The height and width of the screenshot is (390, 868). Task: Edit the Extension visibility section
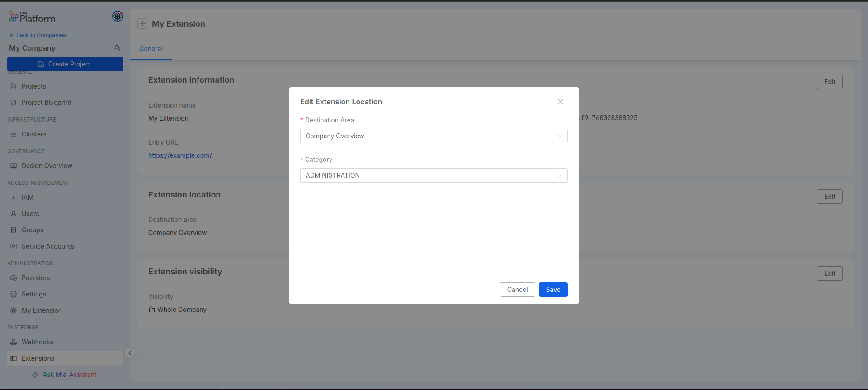(x=830, y=273)
